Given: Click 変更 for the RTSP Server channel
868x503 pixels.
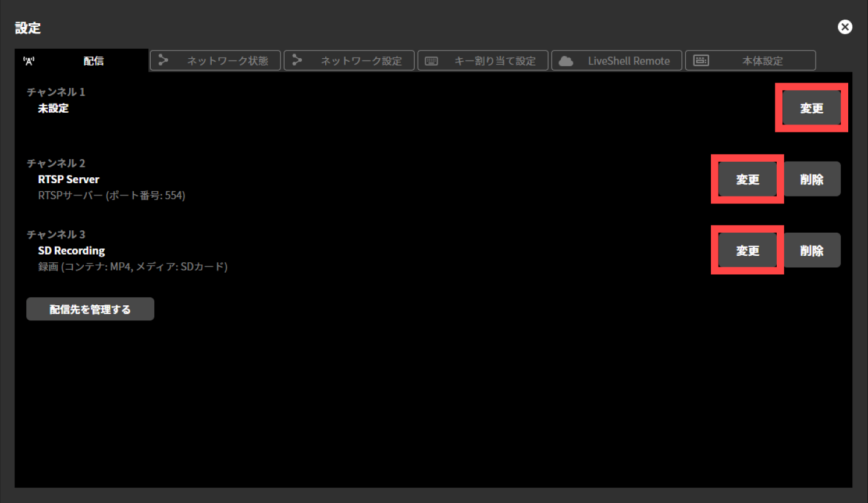Looking at the screenshot, I should pyautogui.click(x=747, y=179).
